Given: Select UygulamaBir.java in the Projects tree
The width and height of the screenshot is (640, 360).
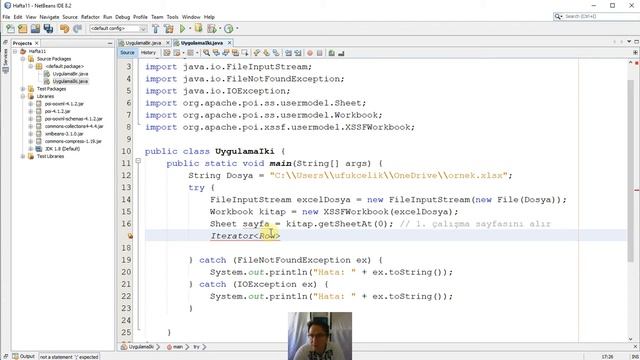Looking at the screenshot, I should tap(70, 74).
